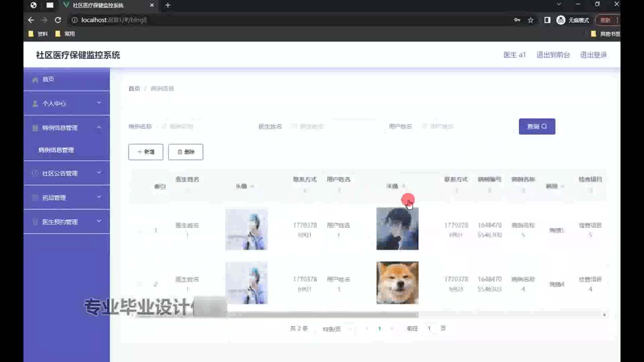
Task: Collapse the 病例信息管理 chevron
Action: pos(99,127)
